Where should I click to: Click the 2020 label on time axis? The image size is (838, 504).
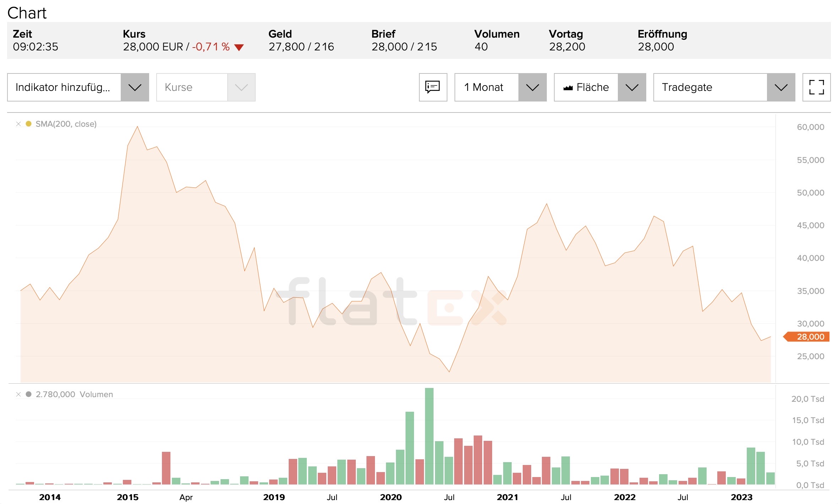(391, 497)
